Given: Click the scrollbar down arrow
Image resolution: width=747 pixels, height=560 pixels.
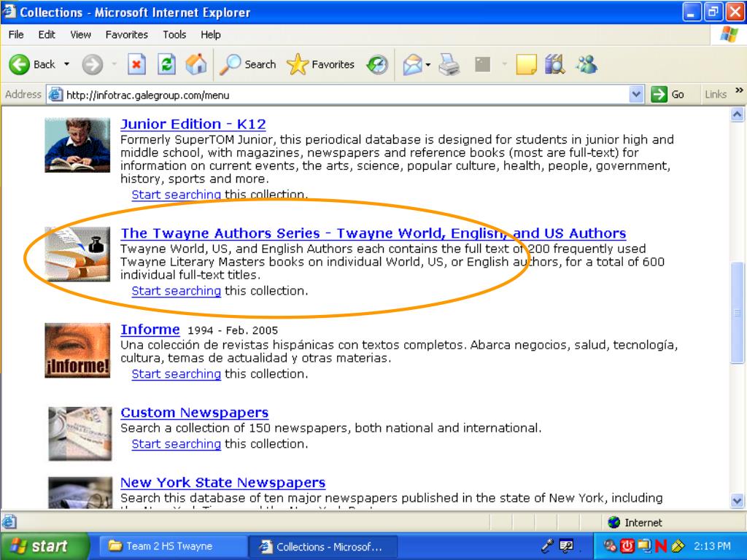Looking at the screenshot, I should coord(737,501).
